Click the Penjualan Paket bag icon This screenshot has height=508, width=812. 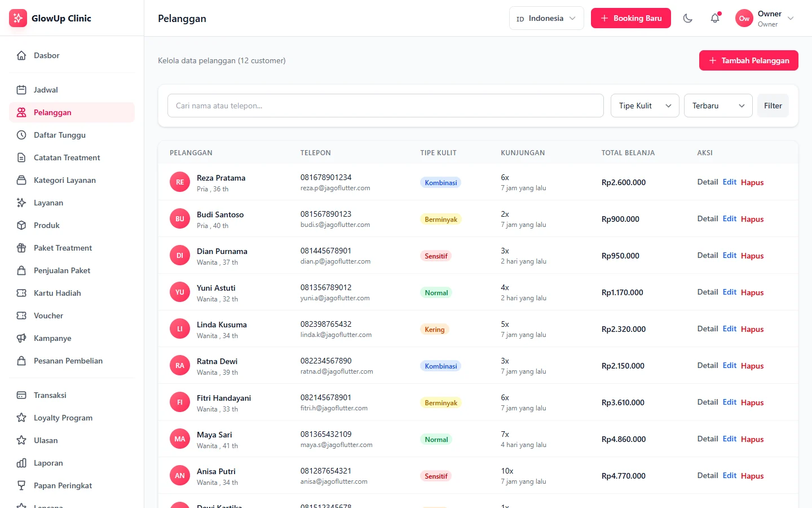click(21, 270)
